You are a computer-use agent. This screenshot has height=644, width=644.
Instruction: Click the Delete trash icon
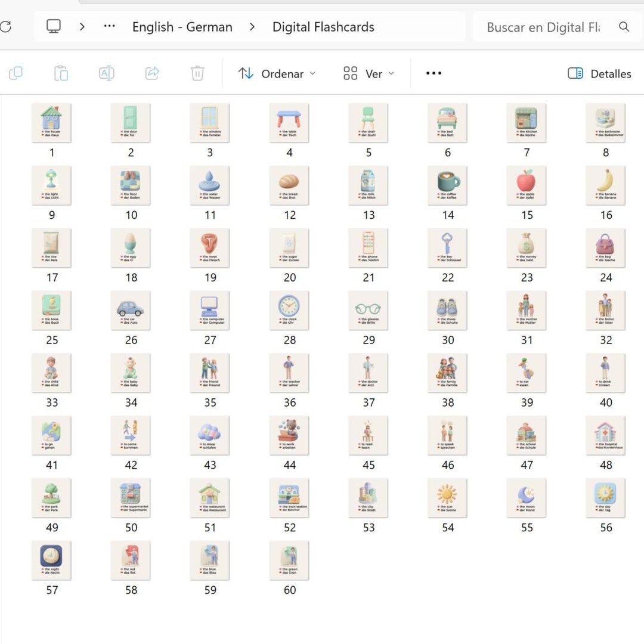point(197,73)
